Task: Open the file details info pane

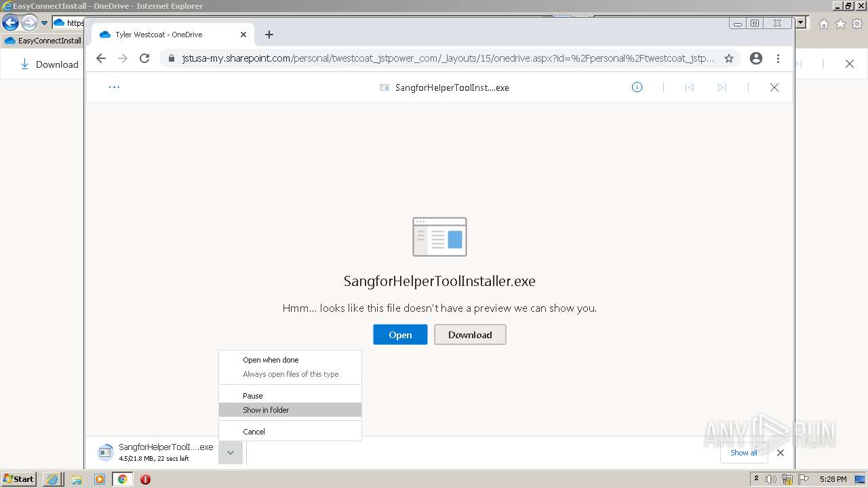Action: tap(637, 87)
